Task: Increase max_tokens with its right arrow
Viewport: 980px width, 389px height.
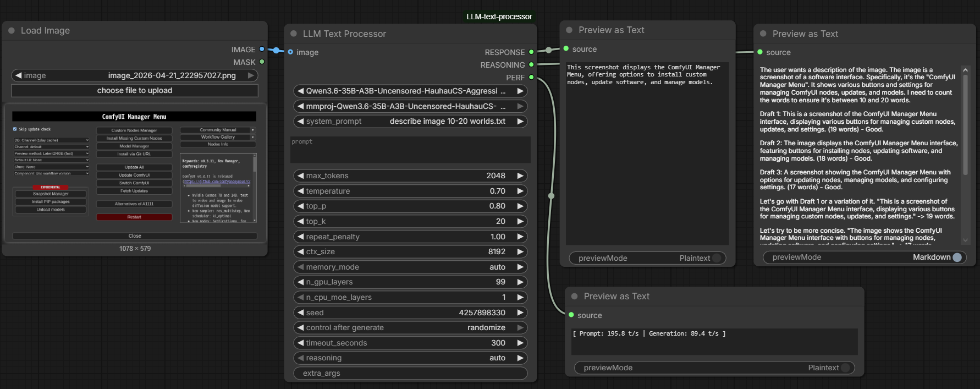Action: (x=520, y=176)
